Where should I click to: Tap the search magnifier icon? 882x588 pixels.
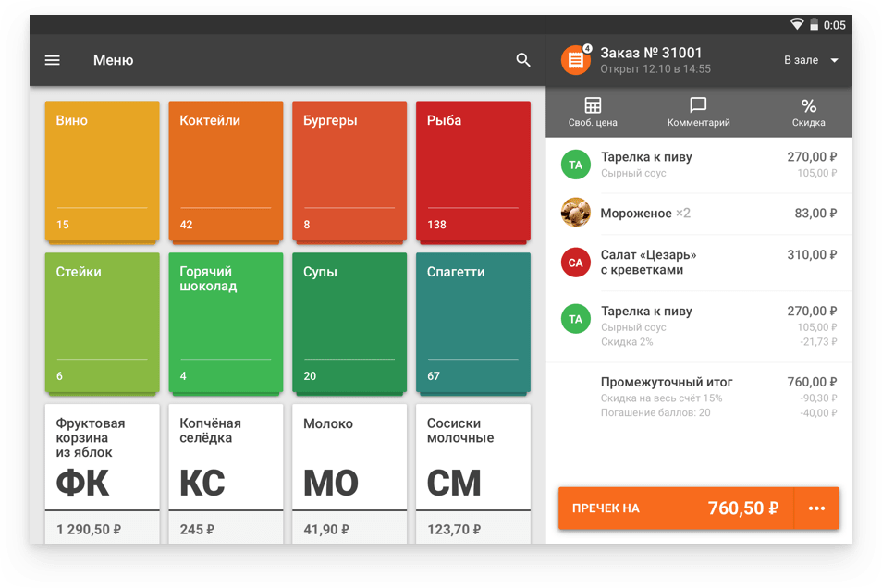click(x=523, y=60)
